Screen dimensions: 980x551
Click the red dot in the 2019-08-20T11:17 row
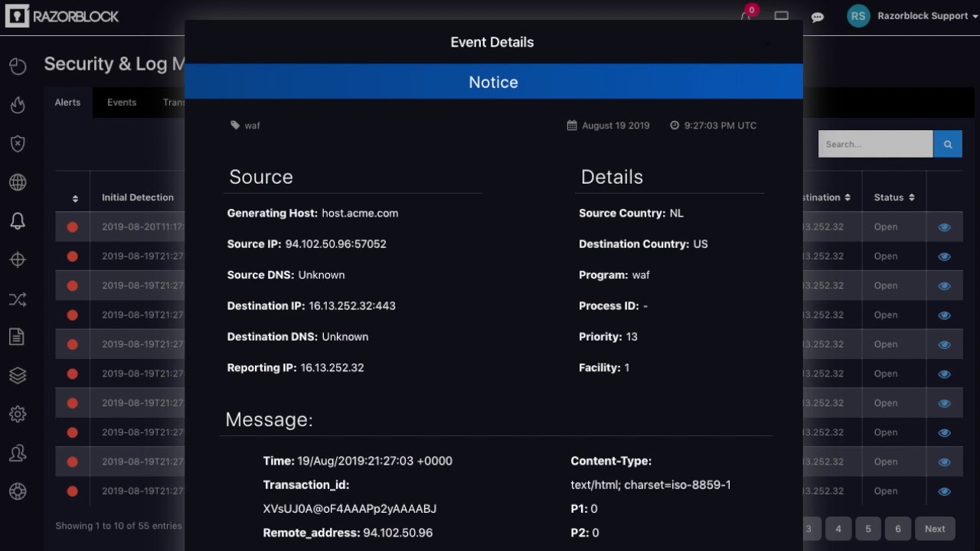73,227
